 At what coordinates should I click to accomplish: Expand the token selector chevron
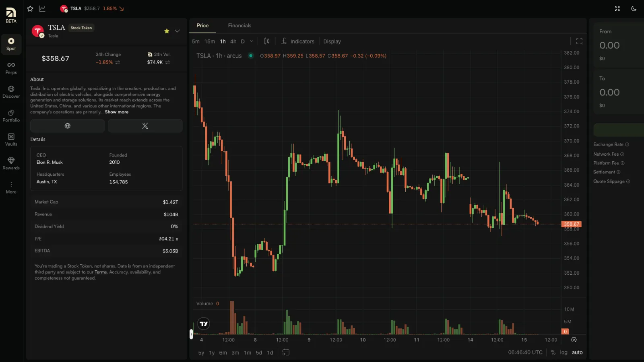point(177,31)
